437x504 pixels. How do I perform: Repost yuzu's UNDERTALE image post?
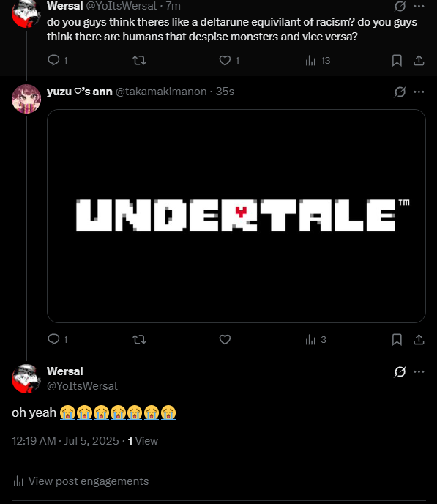pos(139,339)
